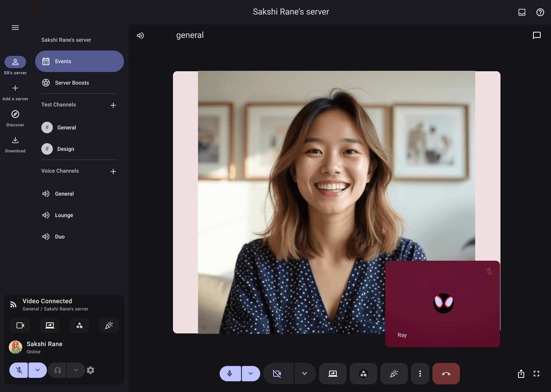Viewport: 551px width, 392px height.
Task: Join the General voice channel
Action: 80,194
